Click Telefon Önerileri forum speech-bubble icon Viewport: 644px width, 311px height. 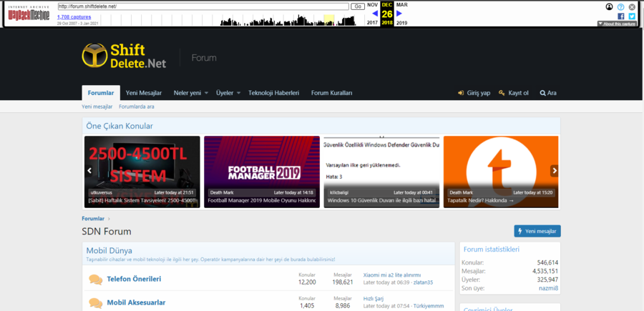(96, 280)
